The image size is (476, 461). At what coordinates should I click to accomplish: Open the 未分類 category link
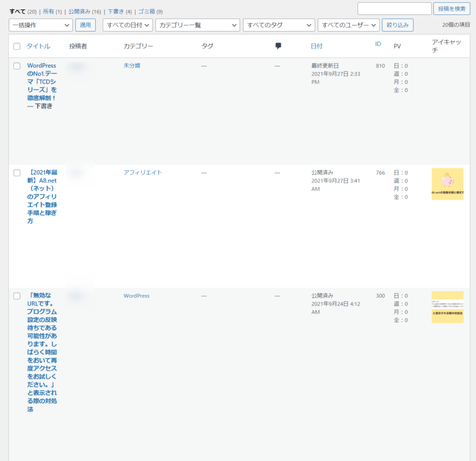tap(132, 65)
